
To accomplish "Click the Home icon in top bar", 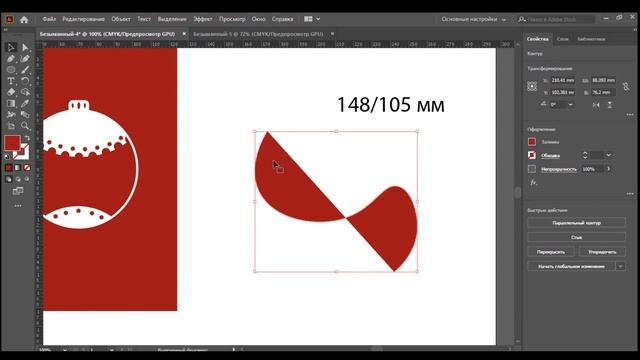I will click(24, 19).
